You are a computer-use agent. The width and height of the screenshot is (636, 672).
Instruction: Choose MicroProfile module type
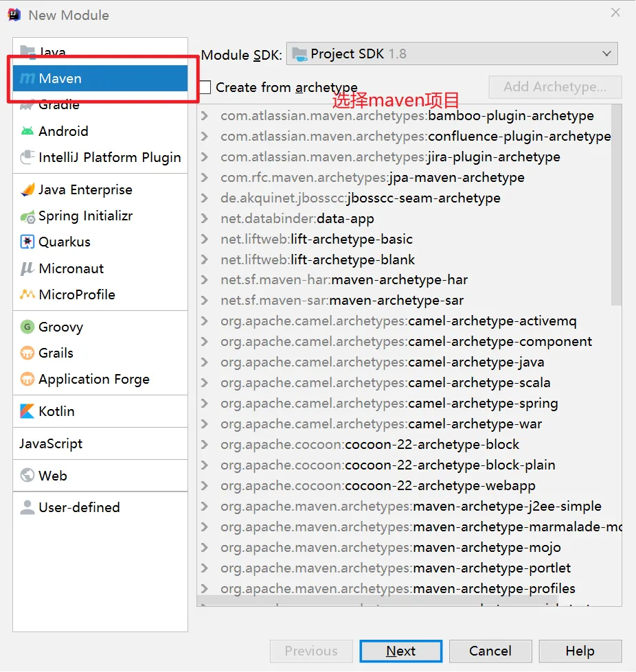[x=100, y=294]
